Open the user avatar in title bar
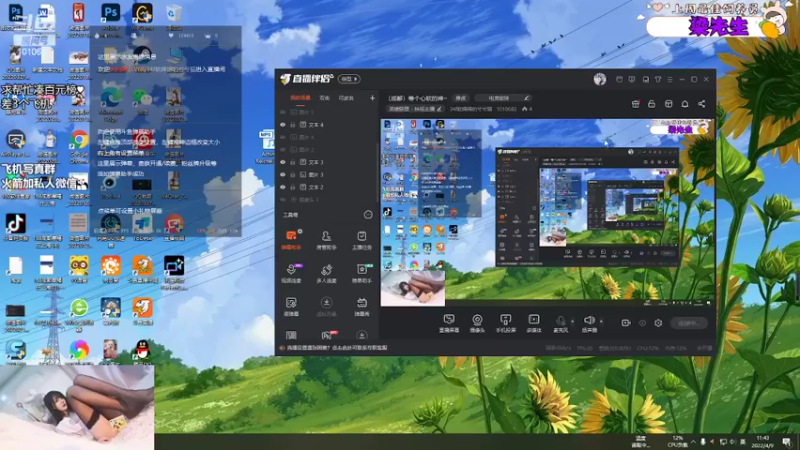Screen dimensions: 800x450 [599, 79]
